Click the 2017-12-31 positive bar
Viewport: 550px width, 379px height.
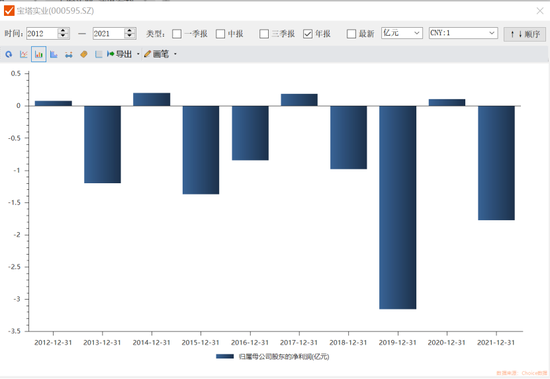299,100
